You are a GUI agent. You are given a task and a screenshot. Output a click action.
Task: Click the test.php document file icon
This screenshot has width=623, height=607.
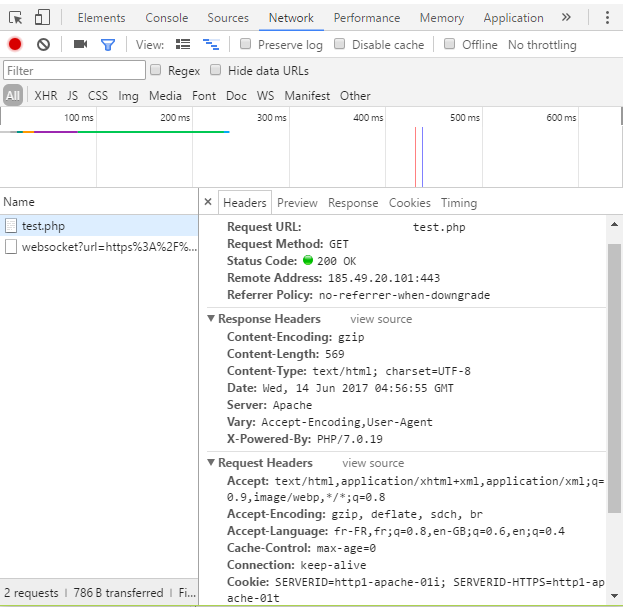[x=11, y=226]
